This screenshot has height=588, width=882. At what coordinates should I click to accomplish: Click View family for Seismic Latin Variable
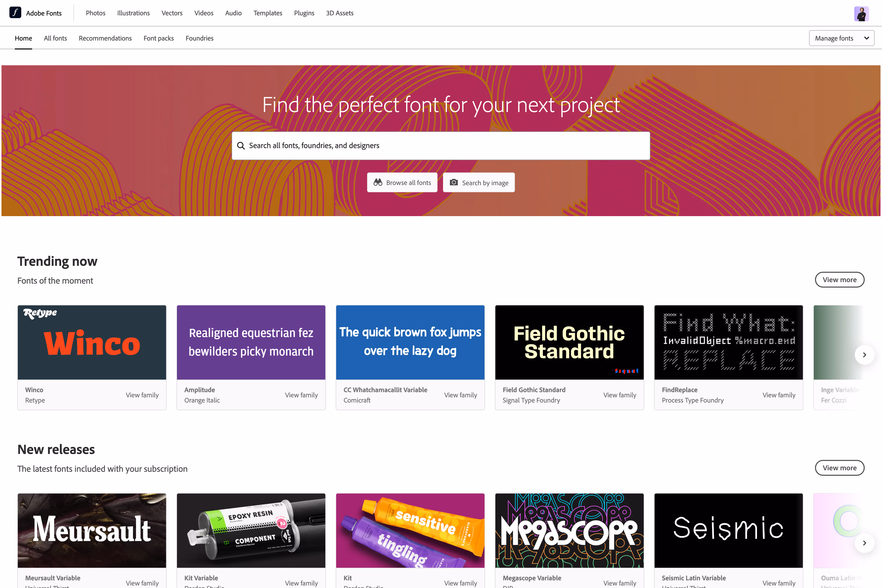(779, 583)
